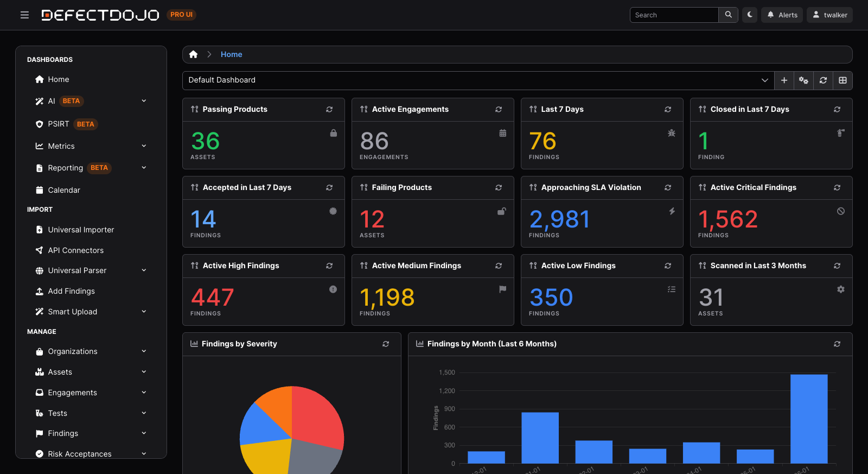Open the Default Dashboard dropdown

tap(478, 80)
